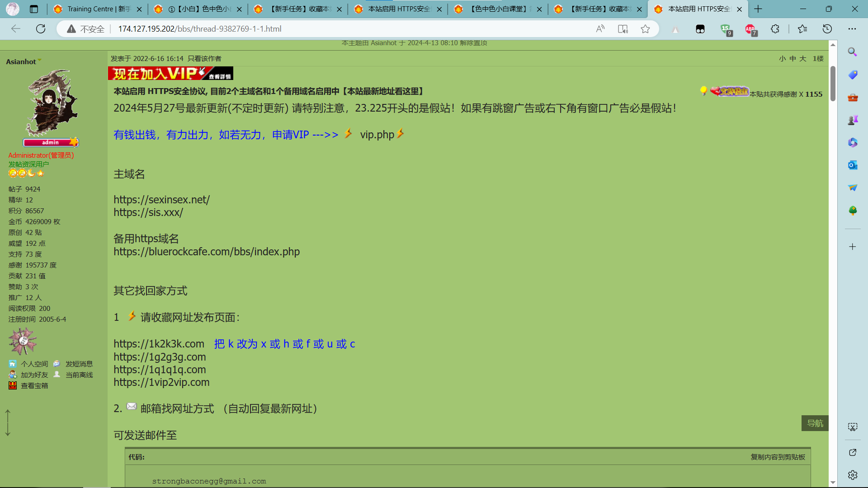This screenshot has width=868, height=488.
Task: Open immersive reader translate icon
Action: coord(623,29)
